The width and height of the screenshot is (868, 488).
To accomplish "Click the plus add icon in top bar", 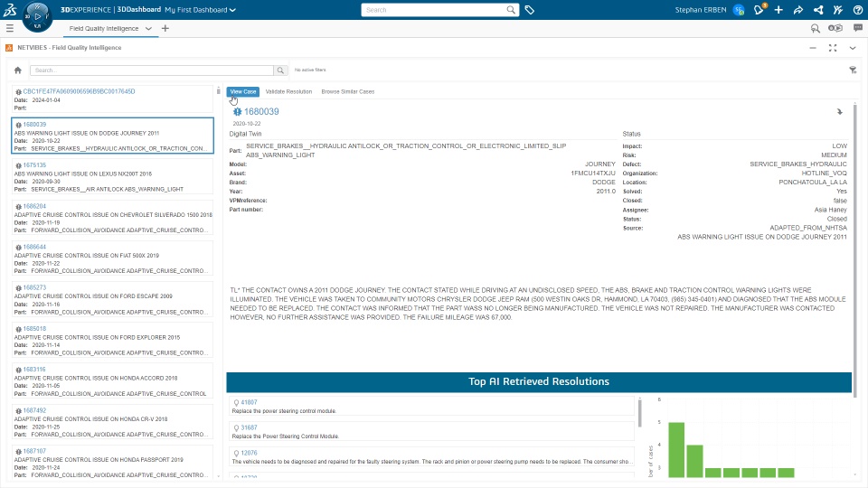I will click(x=778, y=10).
